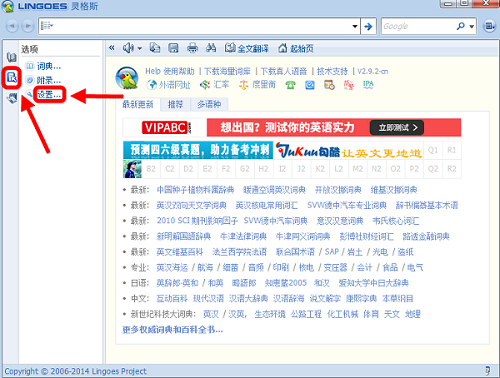This screenshot has height=378, width=500.
Task: Open the search box history dropdown
Action: click(355, 26)
